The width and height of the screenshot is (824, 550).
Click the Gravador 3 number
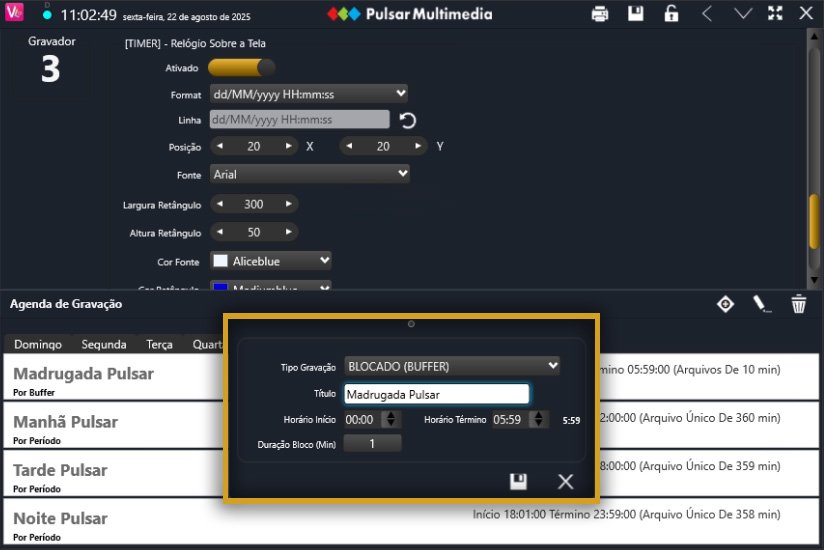[x=50, y=69]
